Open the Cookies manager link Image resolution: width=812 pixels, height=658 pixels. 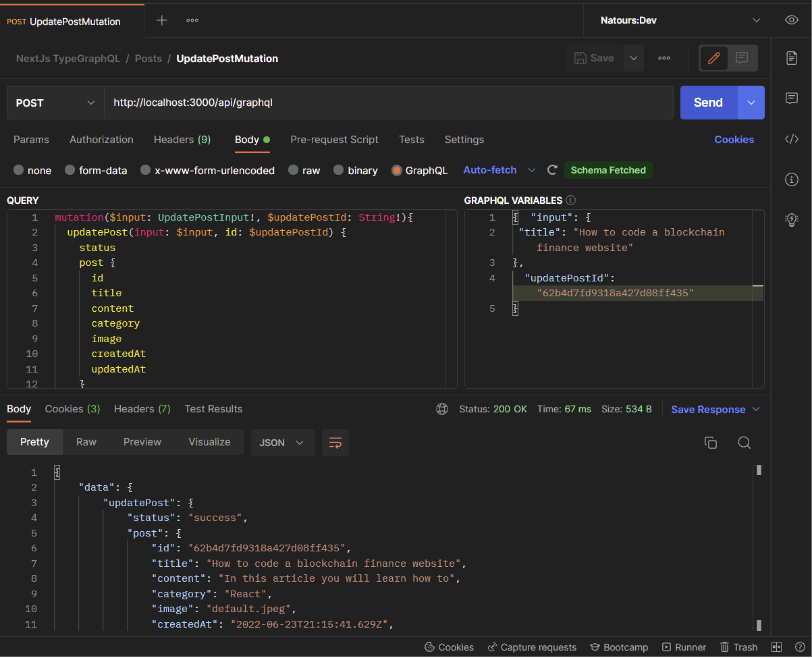(x=734, y=139)
